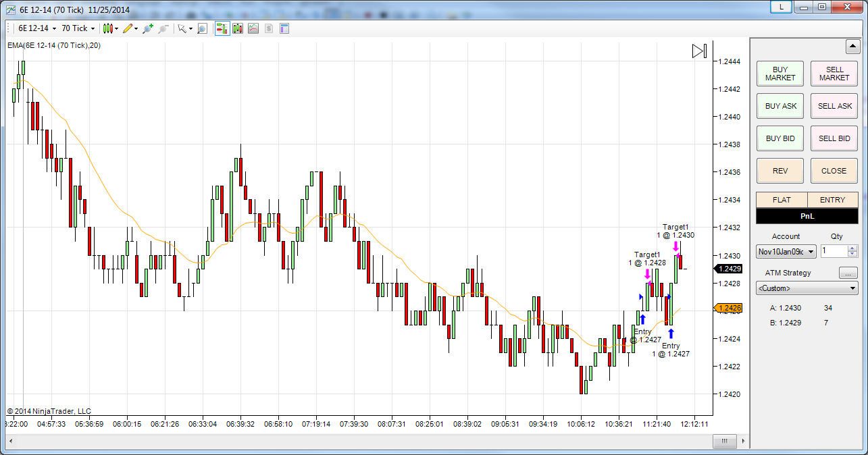
Task: Expand the drawing tools dropdown arrow
Action: pos(136,28)
